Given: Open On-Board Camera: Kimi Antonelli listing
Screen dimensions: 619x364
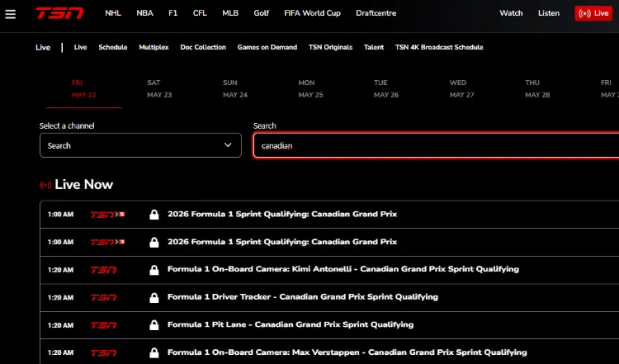Looking at the screenshot, I should click(343, 269).
